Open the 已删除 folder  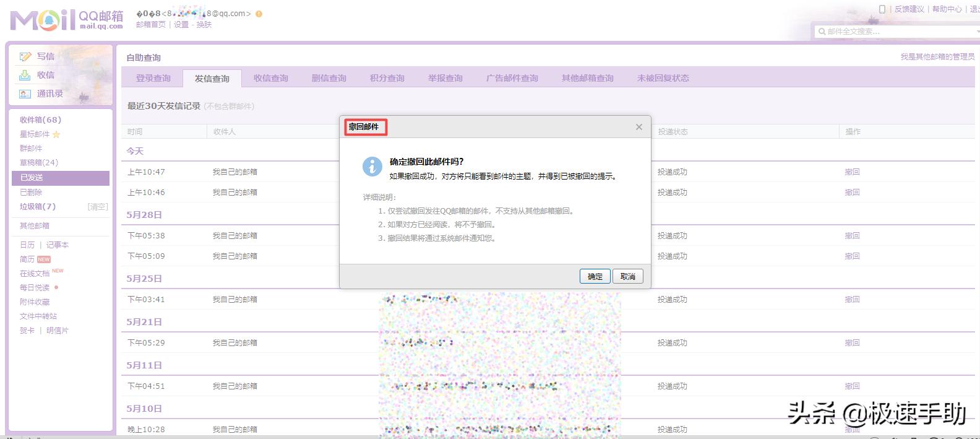(x=31, y=193)
